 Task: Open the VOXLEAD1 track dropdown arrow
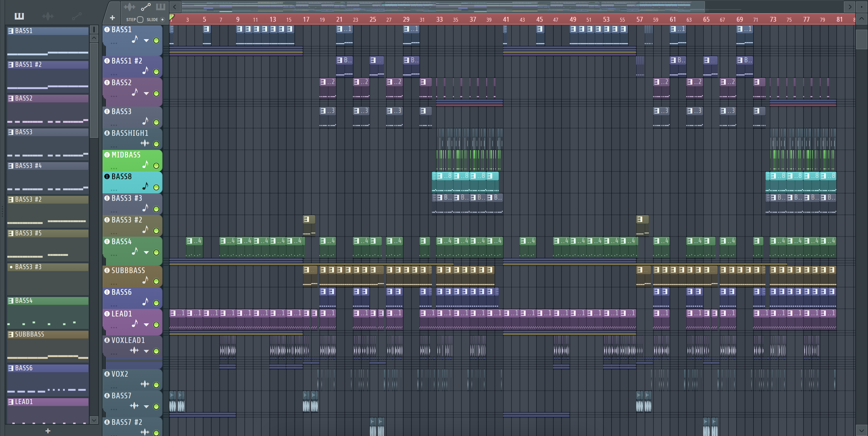click(x=146, y=351)
